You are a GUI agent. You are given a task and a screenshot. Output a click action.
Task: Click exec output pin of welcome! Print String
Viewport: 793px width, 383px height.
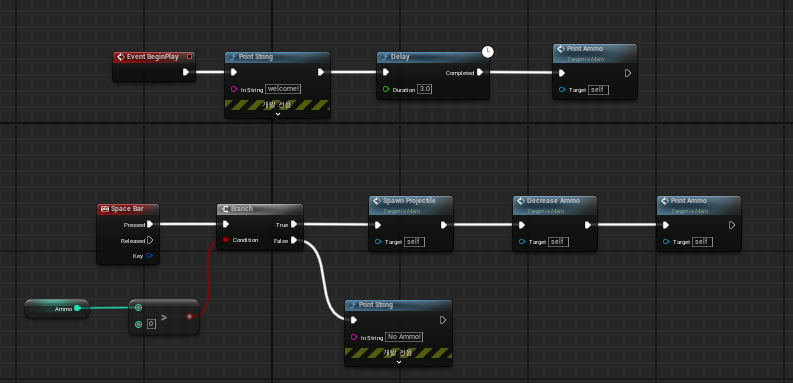(x=321, y=72)
